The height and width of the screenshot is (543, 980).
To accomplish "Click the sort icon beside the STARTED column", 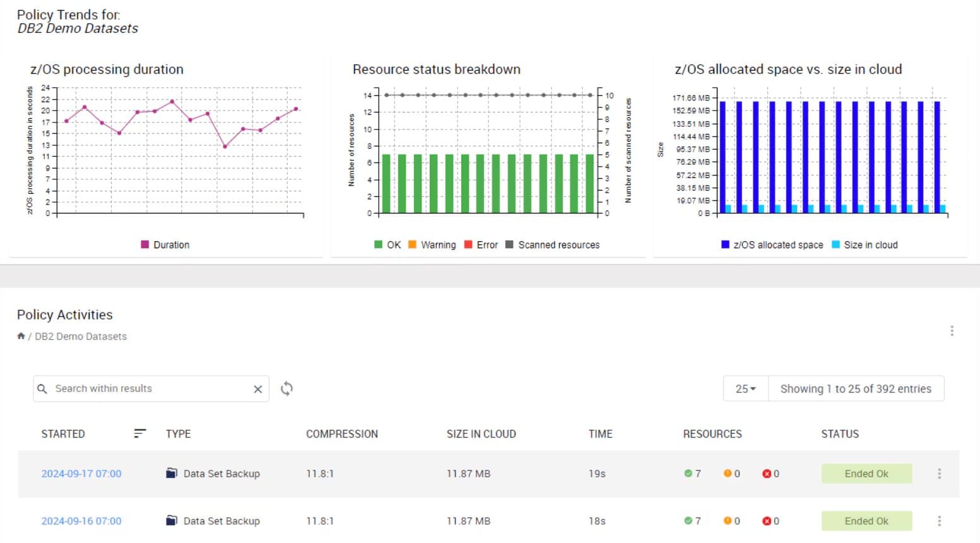I will point(139,434).
